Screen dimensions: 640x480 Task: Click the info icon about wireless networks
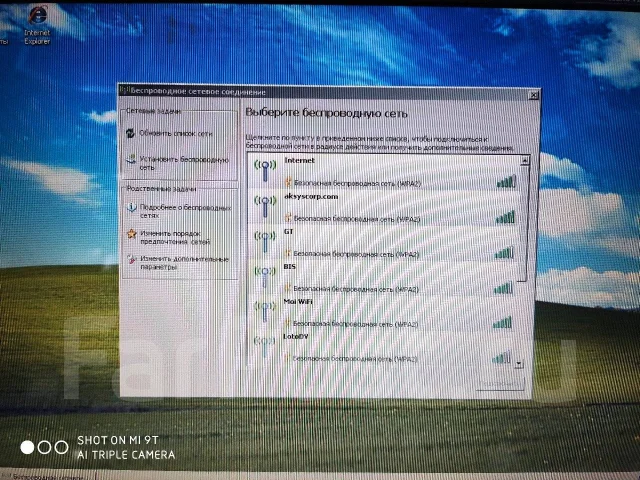[131, 208]
